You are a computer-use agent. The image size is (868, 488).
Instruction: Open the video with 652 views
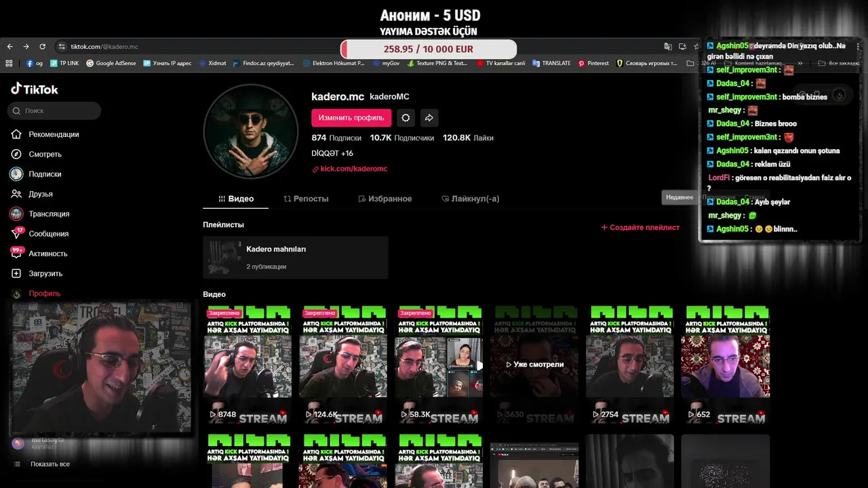726,365
